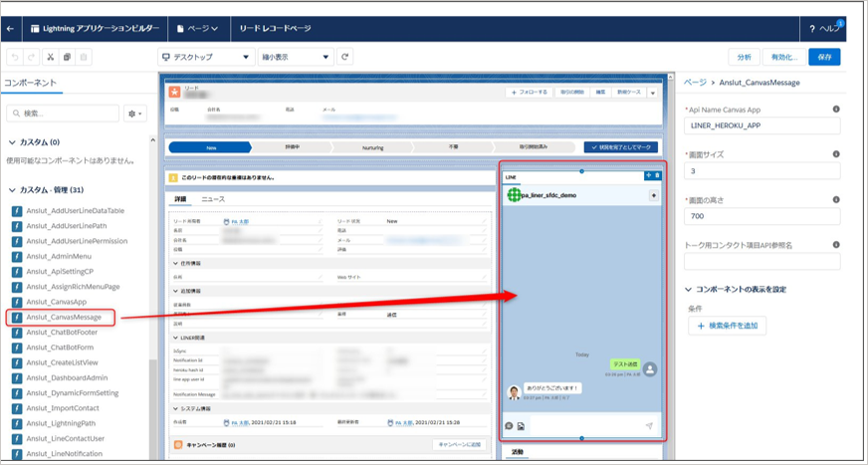The height and width of the screenshot is (465, 868).
Task: Click the 分析 button
Action: (x=744, y=57)
